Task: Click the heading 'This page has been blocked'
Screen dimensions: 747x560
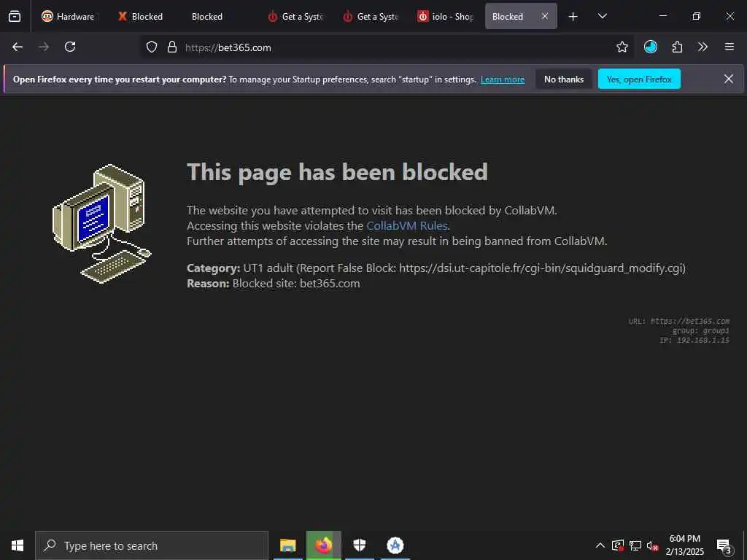Action: coord(337,172)
